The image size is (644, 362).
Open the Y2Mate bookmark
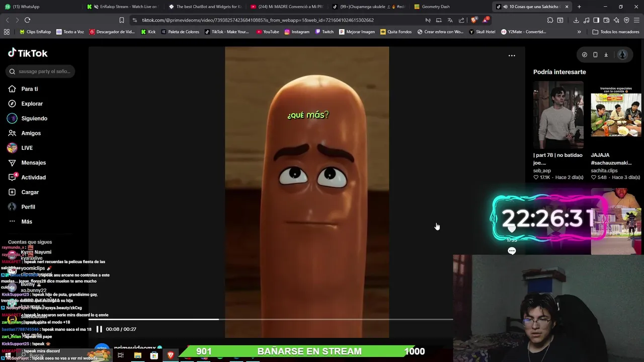[x=523, y=32]
